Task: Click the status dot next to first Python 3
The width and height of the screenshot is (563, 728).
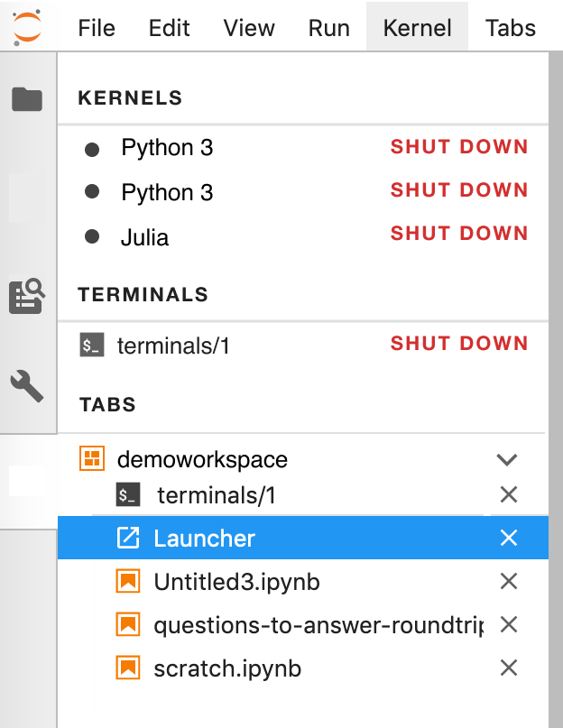Action: pyautogui.click(x=91, y=147)
